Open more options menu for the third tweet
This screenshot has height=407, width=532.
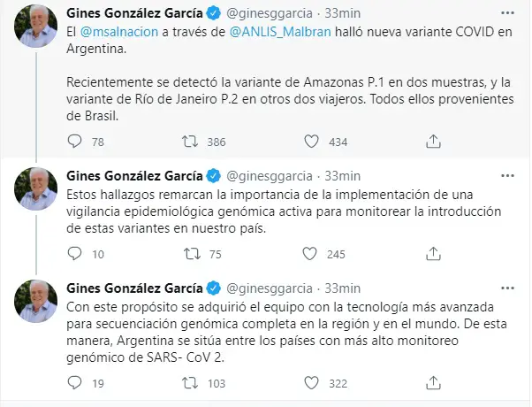(506, 287)
